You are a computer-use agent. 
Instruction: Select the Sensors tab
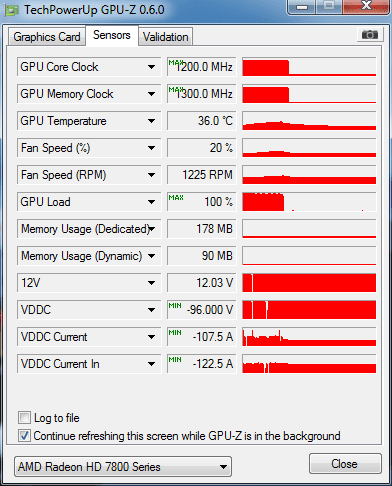(x=112, y=35)
